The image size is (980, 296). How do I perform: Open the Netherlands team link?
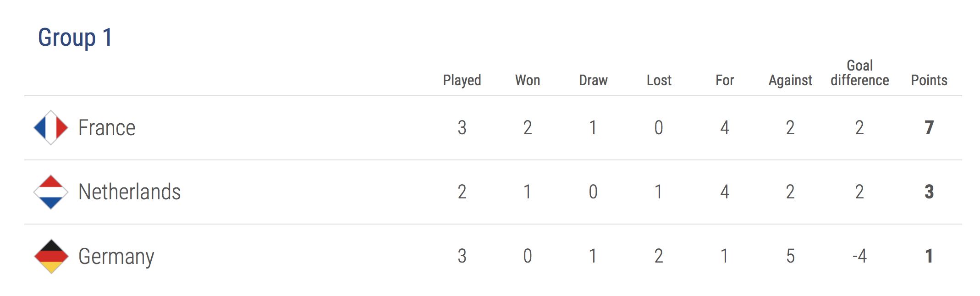pos(129,192)
